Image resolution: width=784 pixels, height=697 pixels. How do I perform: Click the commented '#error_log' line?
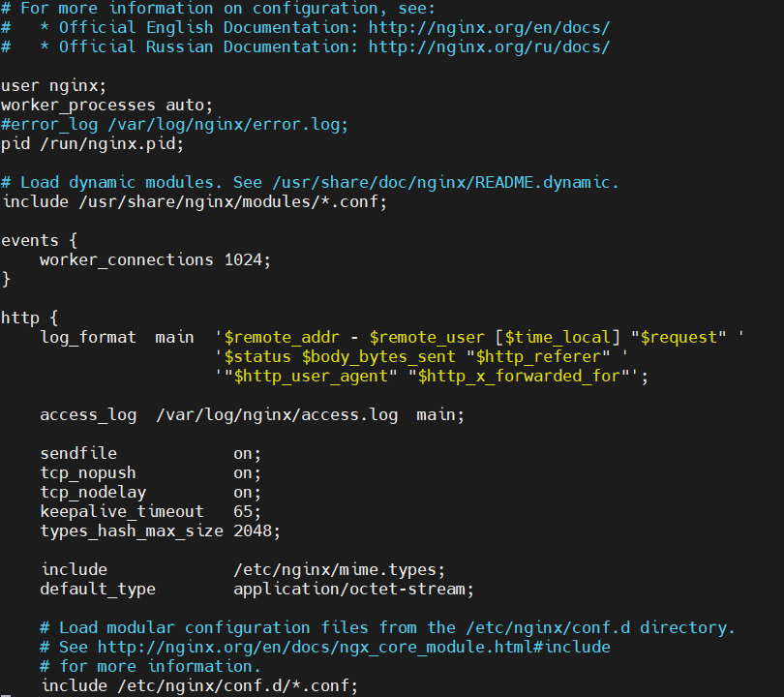tap(174, 125)
